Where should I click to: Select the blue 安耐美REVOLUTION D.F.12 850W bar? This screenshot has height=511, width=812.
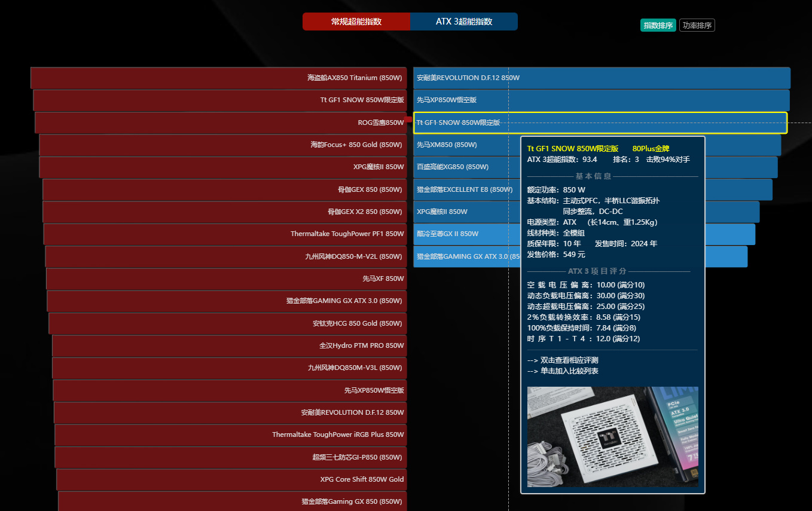[x=602, y=78]
